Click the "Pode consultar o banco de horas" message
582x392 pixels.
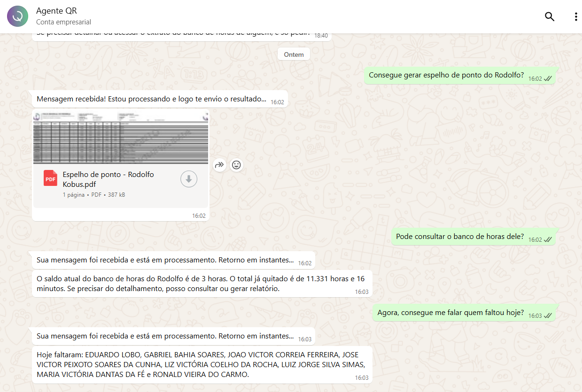point(459,237)
